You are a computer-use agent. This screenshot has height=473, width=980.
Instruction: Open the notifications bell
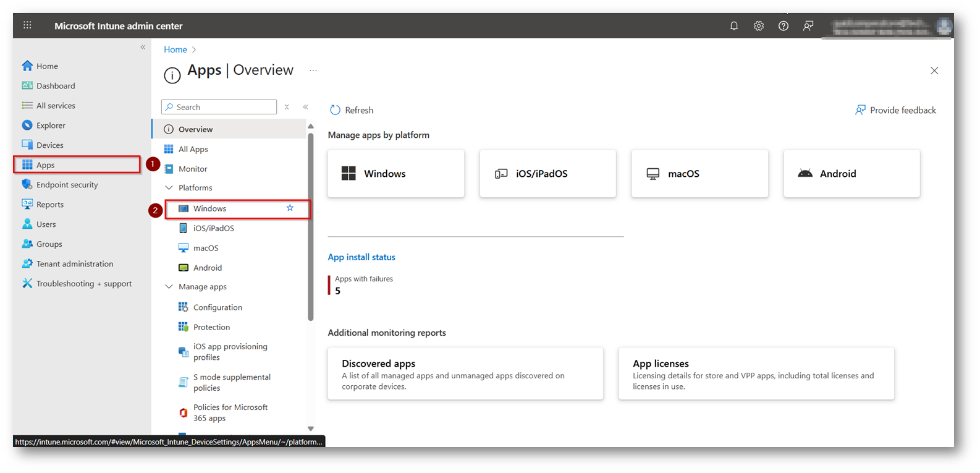click(x=734, y=26)
